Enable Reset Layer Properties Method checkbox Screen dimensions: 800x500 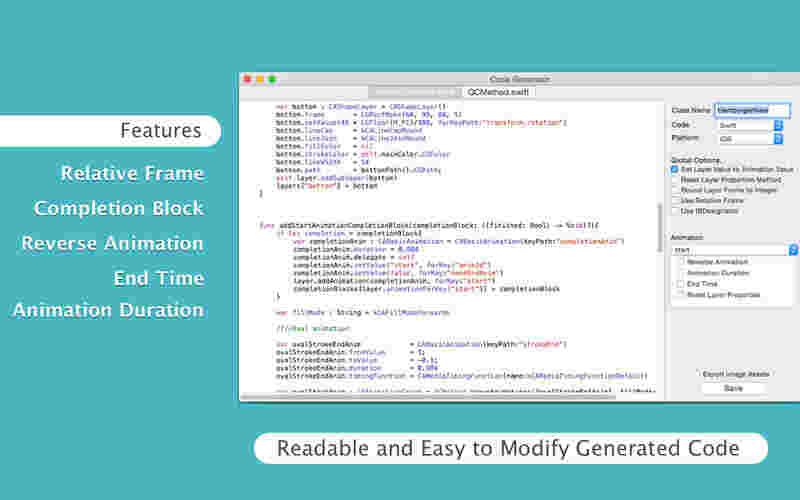click(x=674, y=180)
